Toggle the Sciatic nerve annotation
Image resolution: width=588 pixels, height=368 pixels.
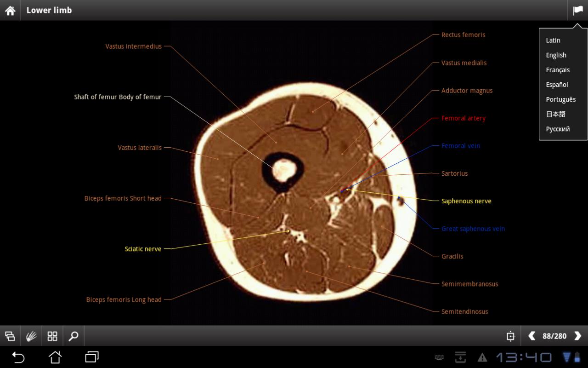[143, 249]
